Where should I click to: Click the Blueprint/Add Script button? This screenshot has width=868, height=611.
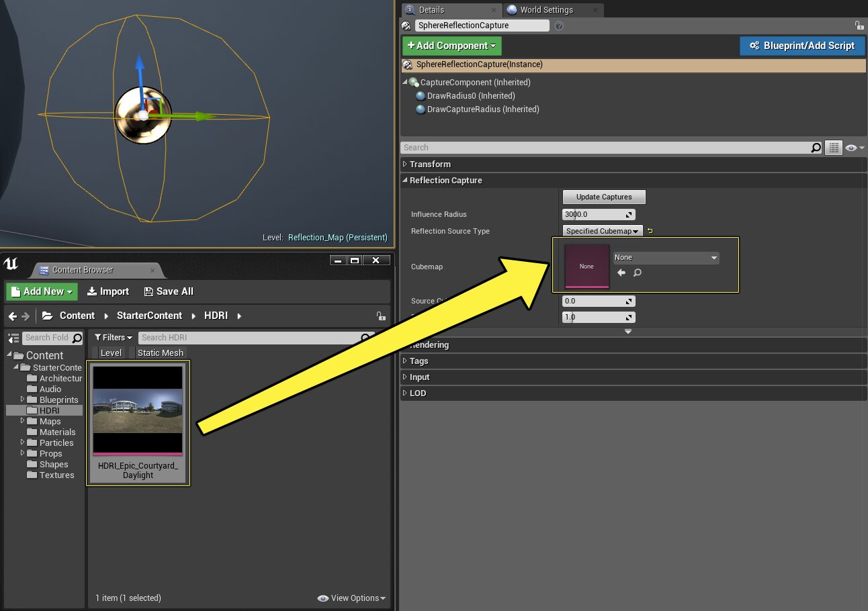coord(801,46)
